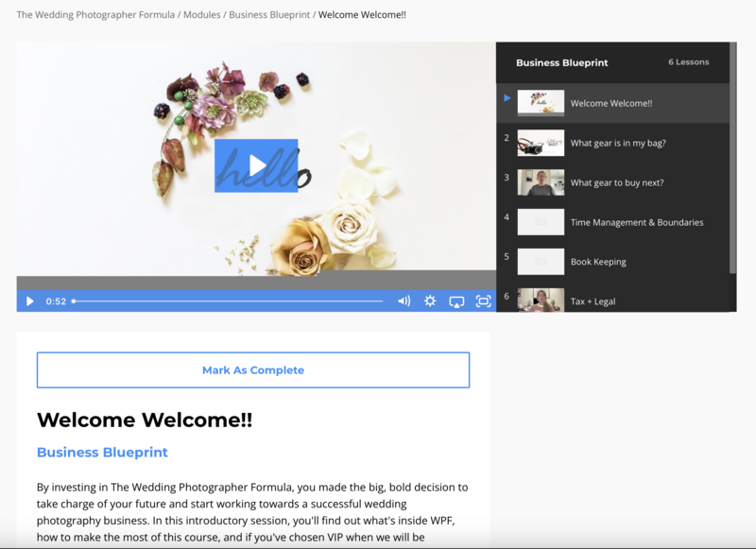Click the blue Business Blueprint heading link

[102, 452]
